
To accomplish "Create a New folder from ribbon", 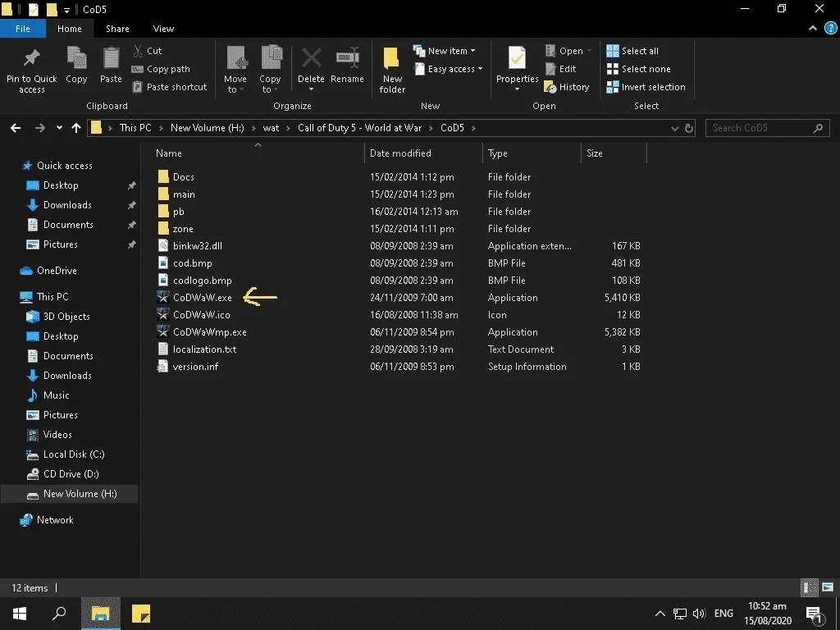I will click(392, 70).
